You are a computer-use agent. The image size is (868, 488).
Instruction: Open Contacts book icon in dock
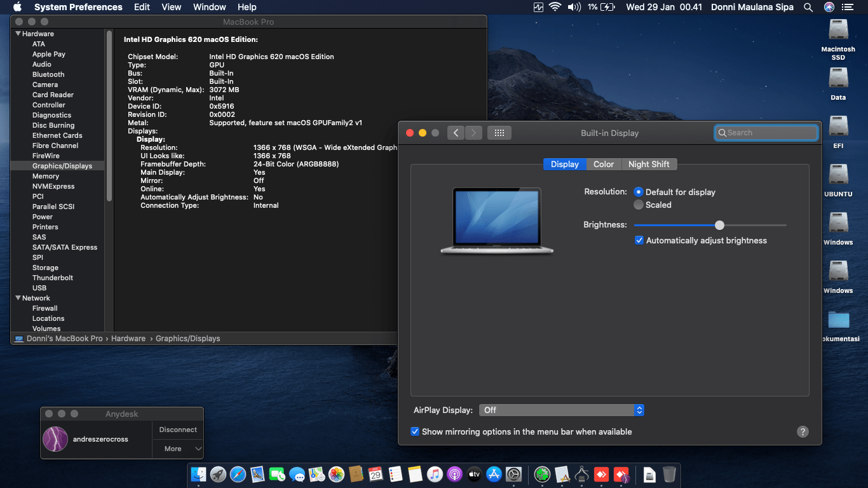click(x=356, y=474)
